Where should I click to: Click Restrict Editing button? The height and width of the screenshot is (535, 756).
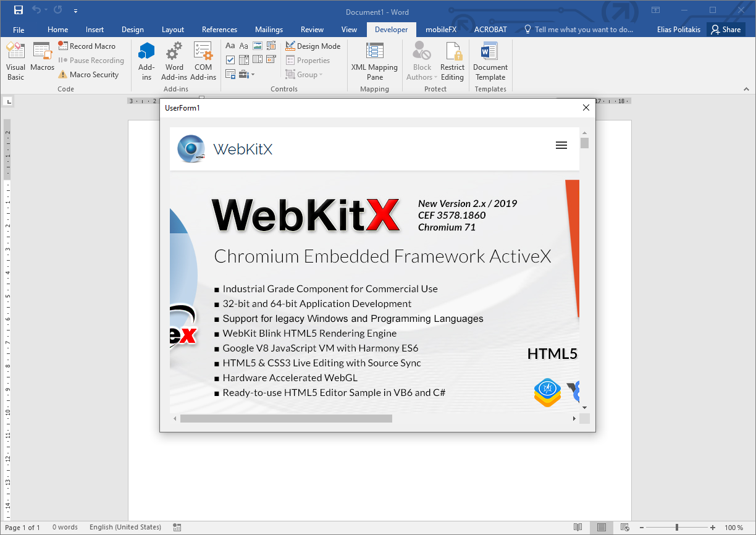pos(452,62)
